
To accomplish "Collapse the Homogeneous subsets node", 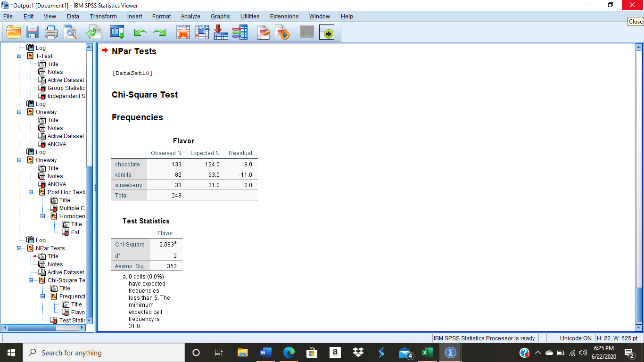I will tap(43, 216).
